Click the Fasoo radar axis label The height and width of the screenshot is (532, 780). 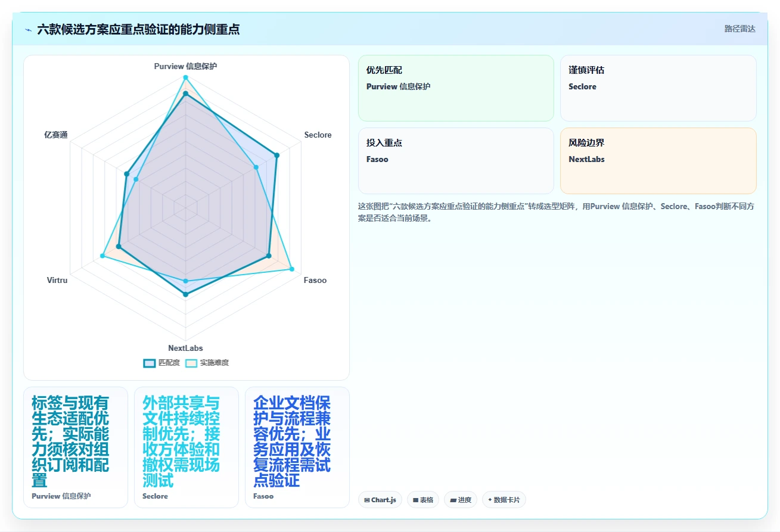pos(315,280)
